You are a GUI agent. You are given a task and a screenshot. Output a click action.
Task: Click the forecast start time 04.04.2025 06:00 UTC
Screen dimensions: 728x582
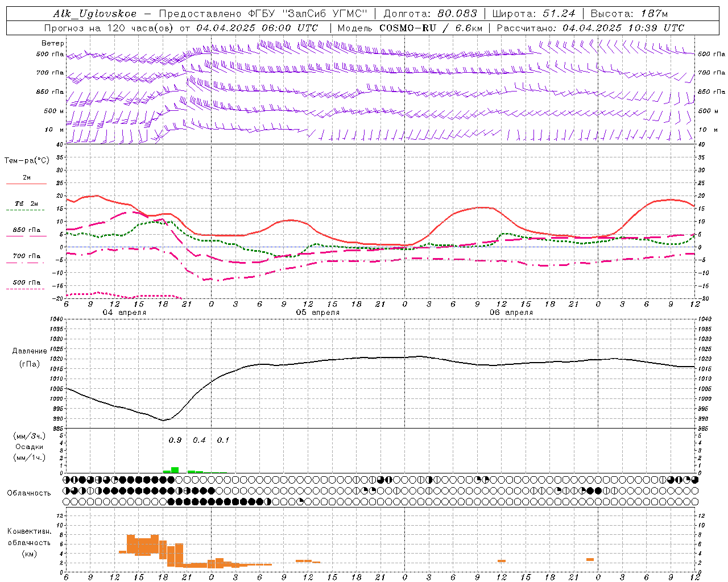(257, 28)
